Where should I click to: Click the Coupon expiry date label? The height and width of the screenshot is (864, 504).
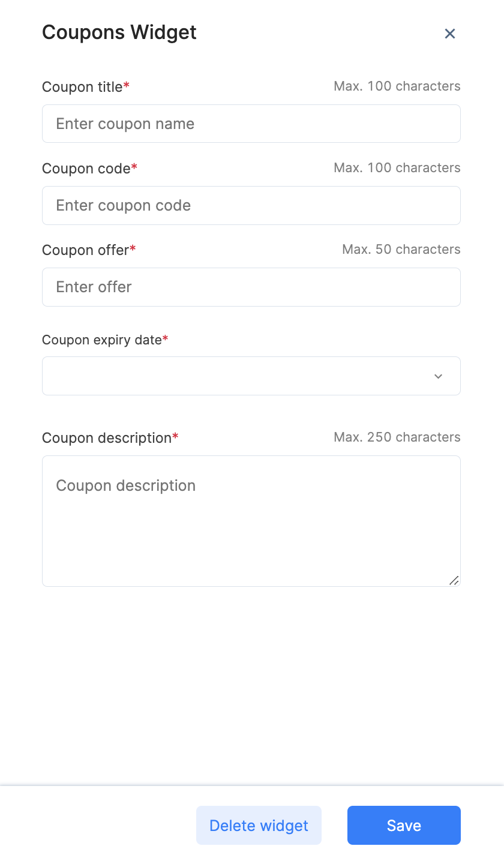pos(101,339)
